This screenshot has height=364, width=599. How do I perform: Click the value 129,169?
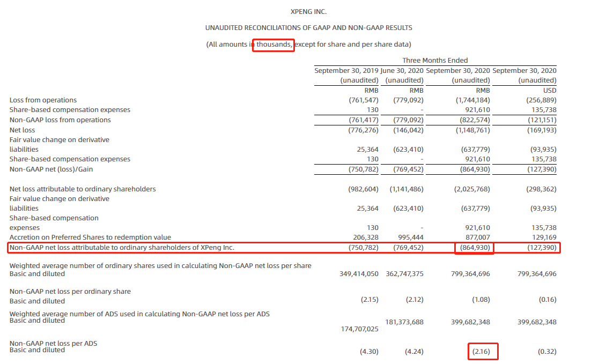point(544,237)
